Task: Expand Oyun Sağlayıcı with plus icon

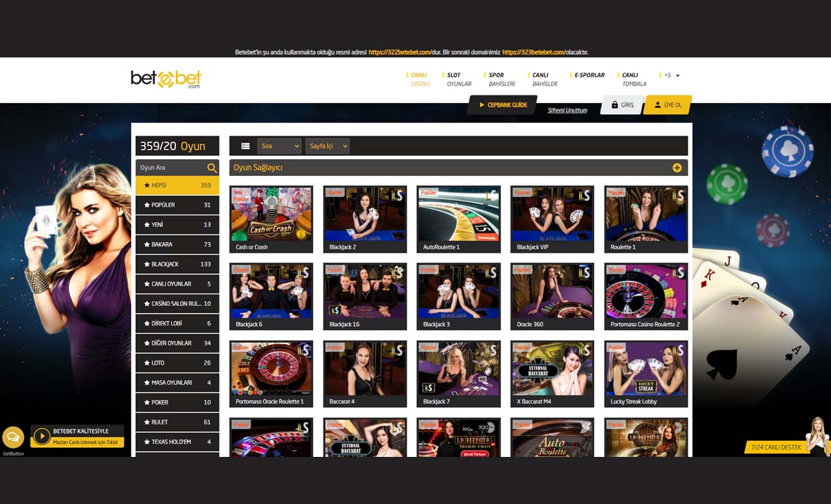Action: coord(677,168)
